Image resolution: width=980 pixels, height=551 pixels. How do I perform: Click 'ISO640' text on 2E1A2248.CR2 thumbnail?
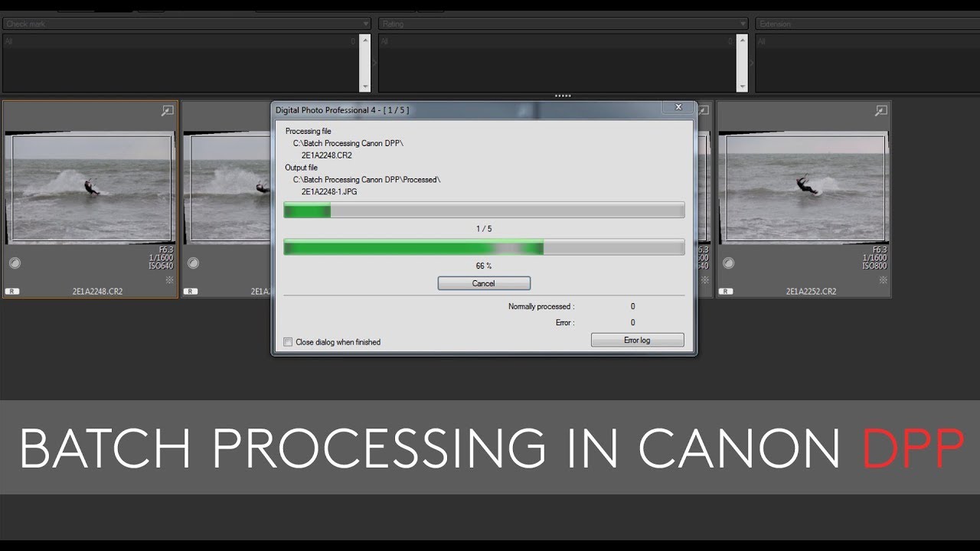point(161,266)
